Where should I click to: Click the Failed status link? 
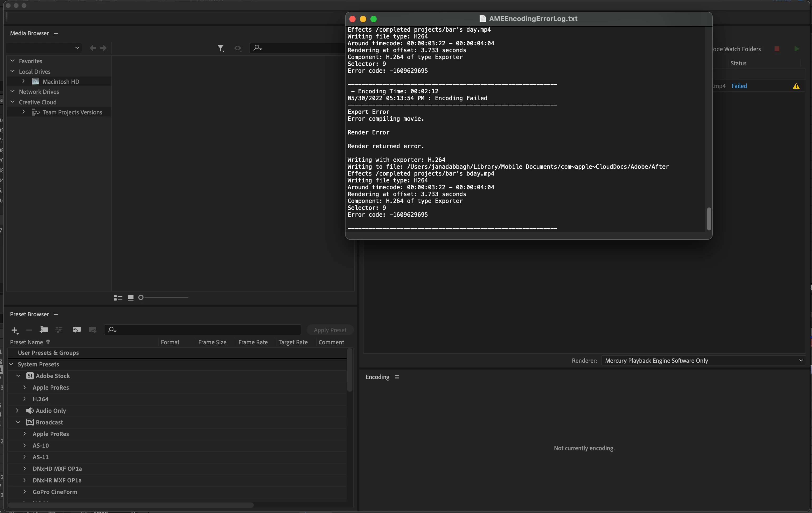point(739,86)
